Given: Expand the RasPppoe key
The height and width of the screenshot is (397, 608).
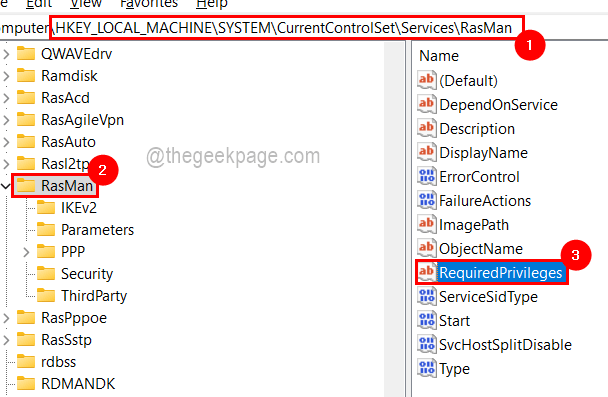Looking at the screenshot, I should (x=6, y=318).
